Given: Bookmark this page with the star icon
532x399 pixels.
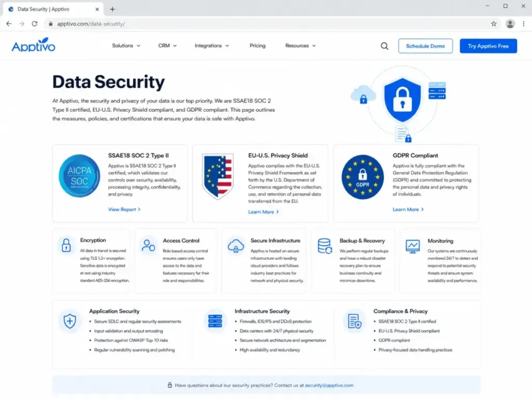Looking at the screenshot, I should pyautogui.click(x=494, y=24).
